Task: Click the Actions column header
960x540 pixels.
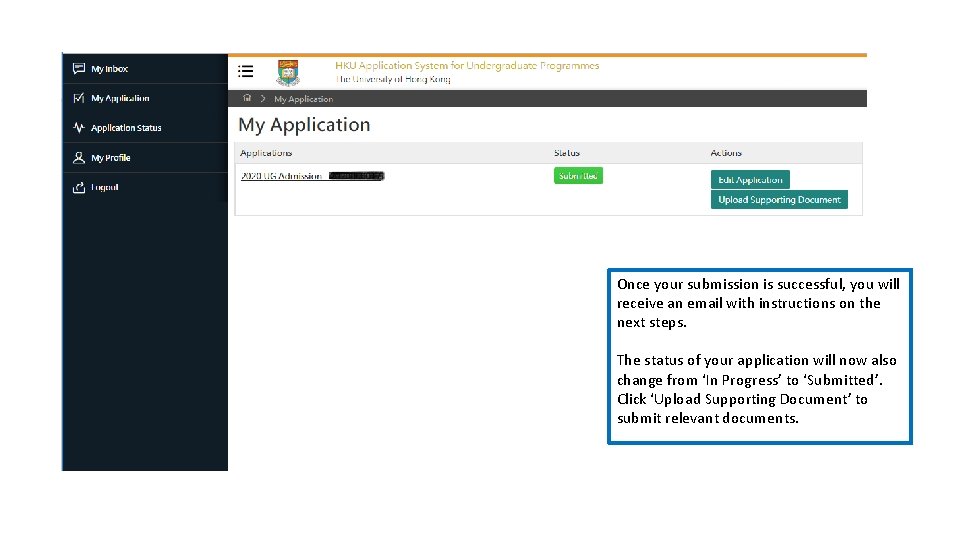Action: point(726,153)
